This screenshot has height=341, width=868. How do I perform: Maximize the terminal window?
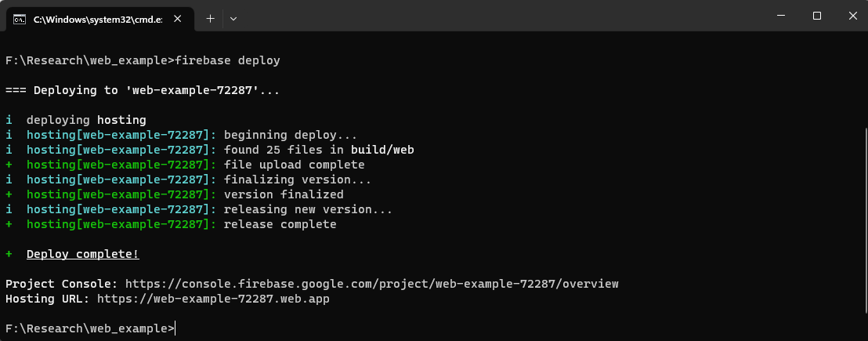pos(817,16)
